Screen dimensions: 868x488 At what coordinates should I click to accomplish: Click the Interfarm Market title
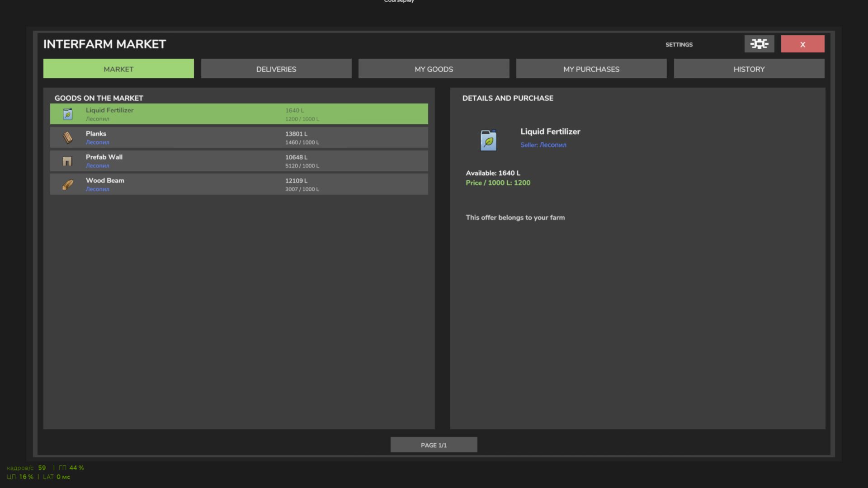[x=104, y=44]
